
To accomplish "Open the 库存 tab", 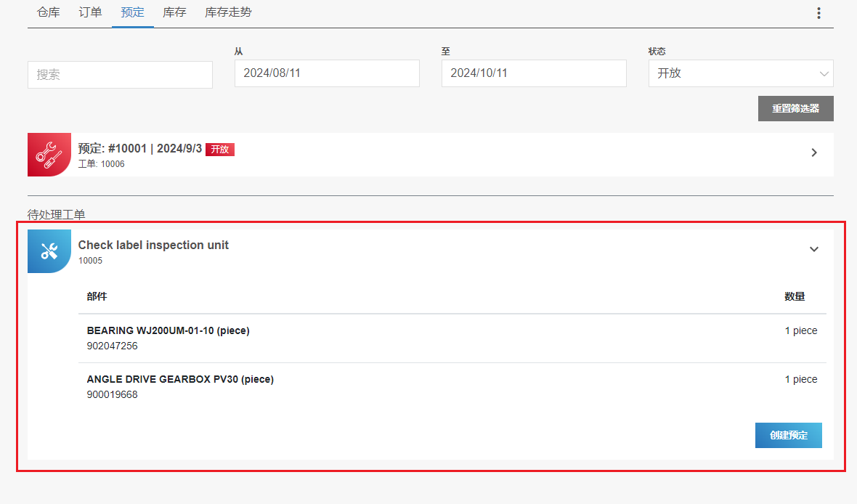I will click(x=174, y=12).
